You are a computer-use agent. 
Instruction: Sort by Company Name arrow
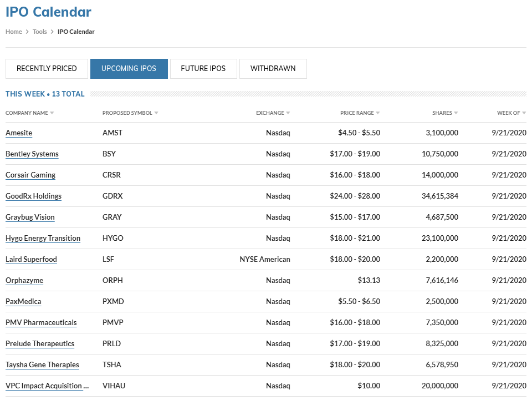(x=52, y=113)
